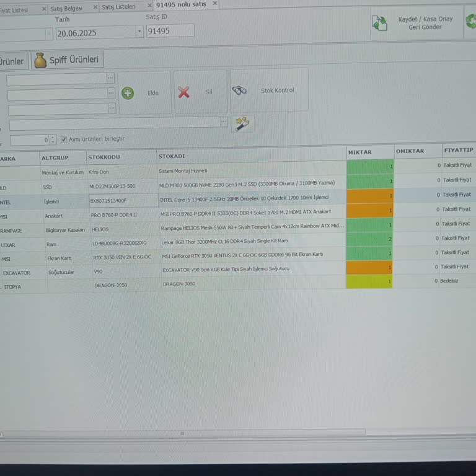Viewport: 476px width, 476px height.
Task: Click the red X Sil icon
Action: coord(183,92)
